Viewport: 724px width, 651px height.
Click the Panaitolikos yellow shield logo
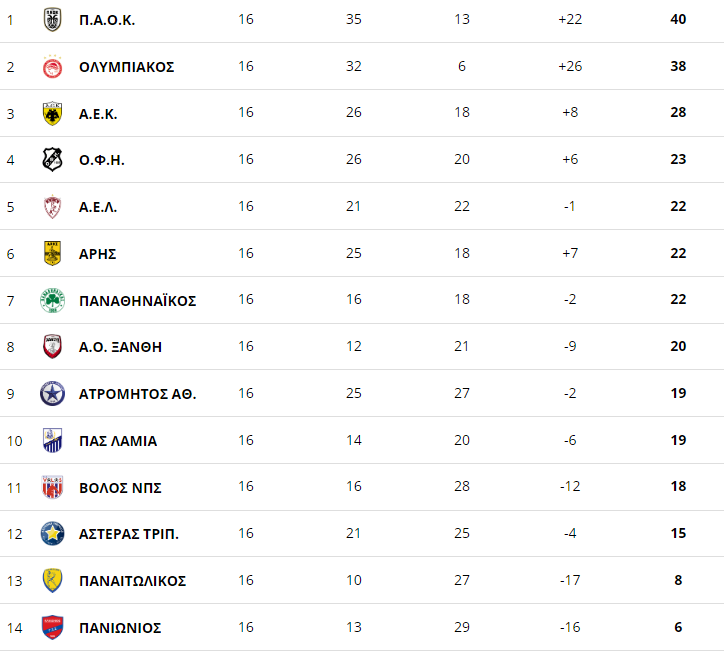click(x=52, y=580)
